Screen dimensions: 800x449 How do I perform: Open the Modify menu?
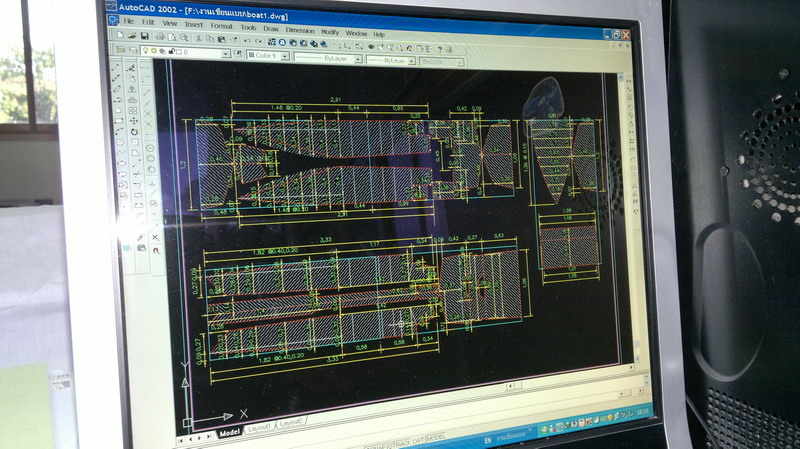(x=330, y=32)
